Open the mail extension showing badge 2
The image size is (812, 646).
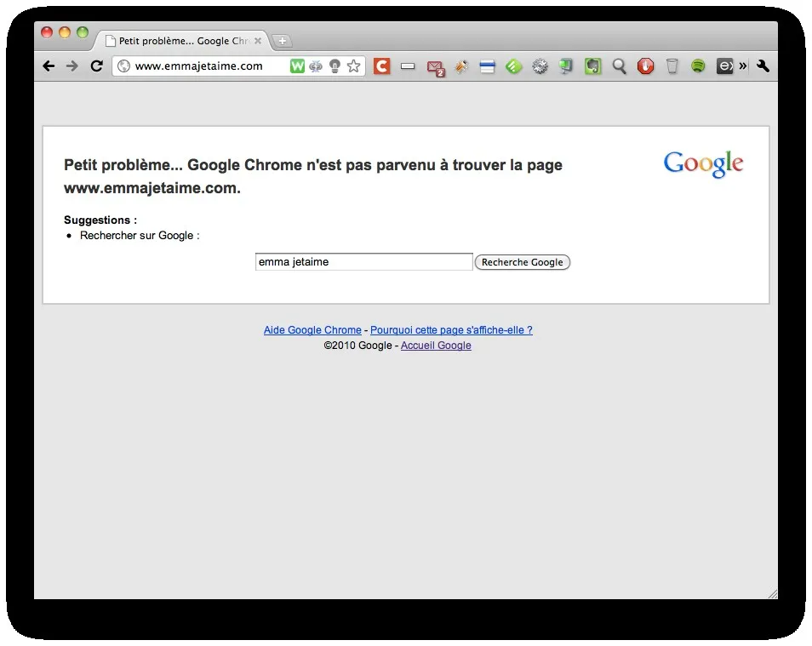436,67
